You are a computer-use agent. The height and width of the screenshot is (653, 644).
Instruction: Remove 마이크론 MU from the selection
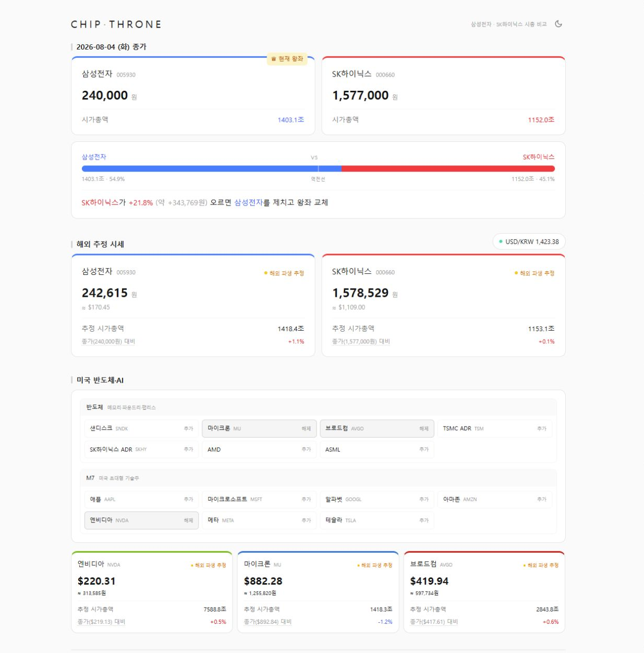(x=259, y=429)
